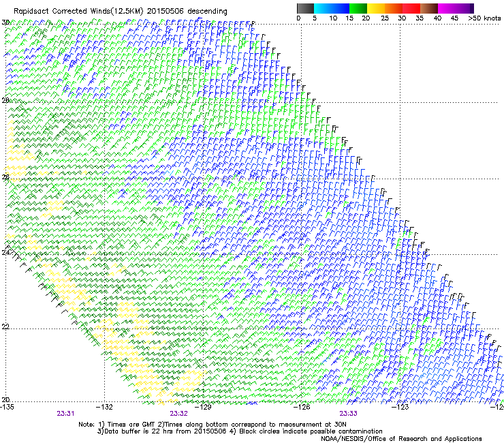Click the gray 0-5 knots legend swatch
Viewport: 504px width, 443px height.
point(305,8)
